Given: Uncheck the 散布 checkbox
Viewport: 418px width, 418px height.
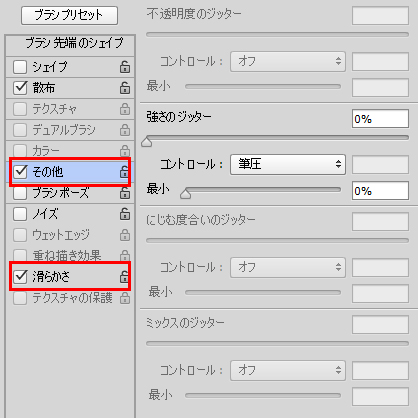Looking at the screenshot, I should pyautogui.click(x=20, y=88).
